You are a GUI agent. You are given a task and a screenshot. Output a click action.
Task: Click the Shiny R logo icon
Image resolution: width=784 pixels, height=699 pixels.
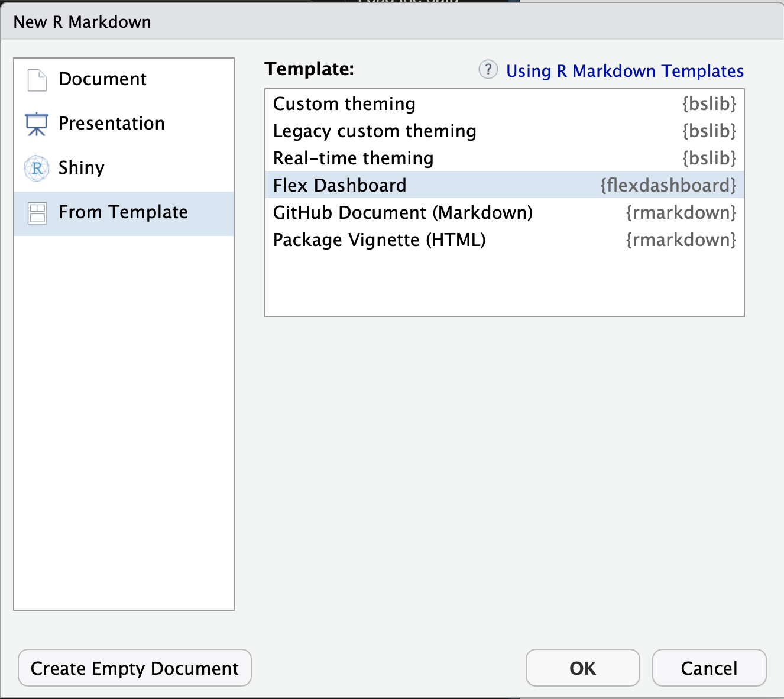click(37, 169)
